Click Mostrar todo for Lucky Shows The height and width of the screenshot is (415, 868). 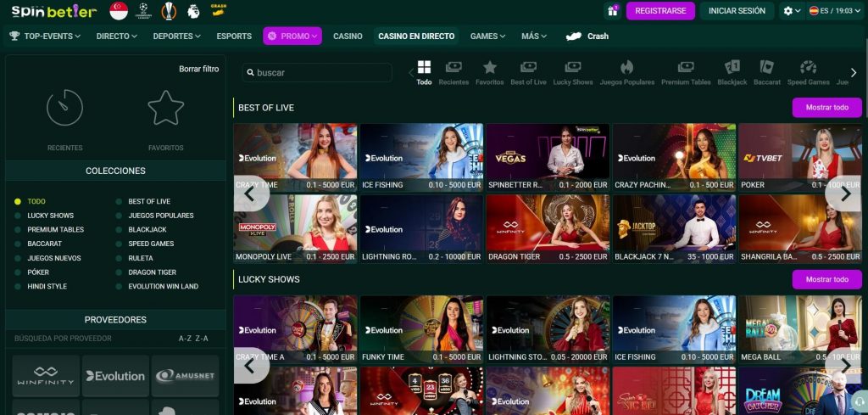point(826,279)
